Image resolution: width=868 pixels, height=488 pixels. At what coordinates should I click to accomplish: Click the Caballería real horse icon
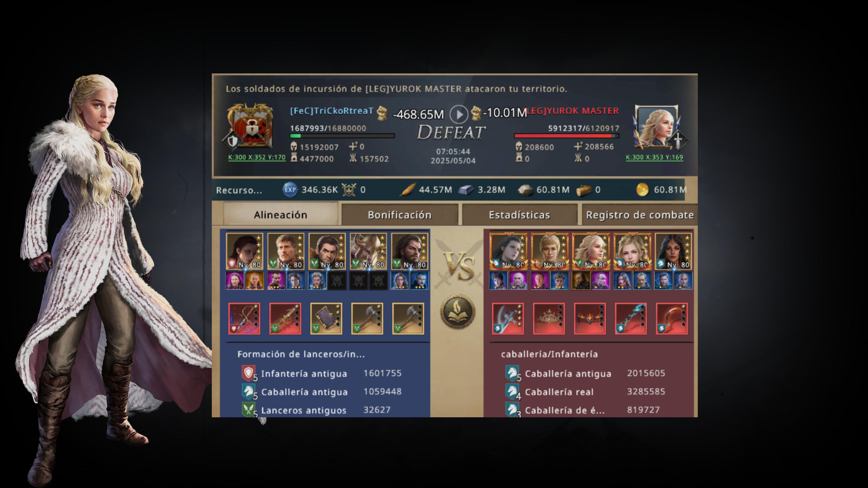click(512, 391)
